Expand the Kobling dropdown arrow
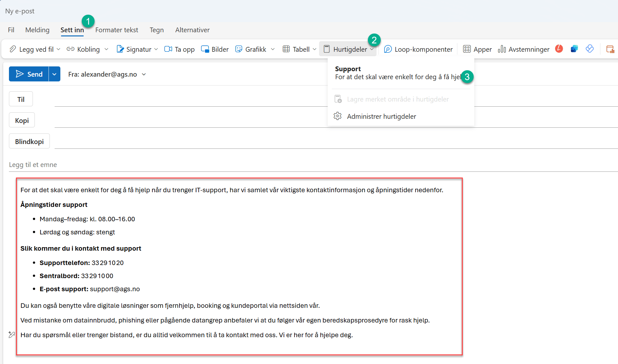The image size is (618, 364). tap(106, 49)
